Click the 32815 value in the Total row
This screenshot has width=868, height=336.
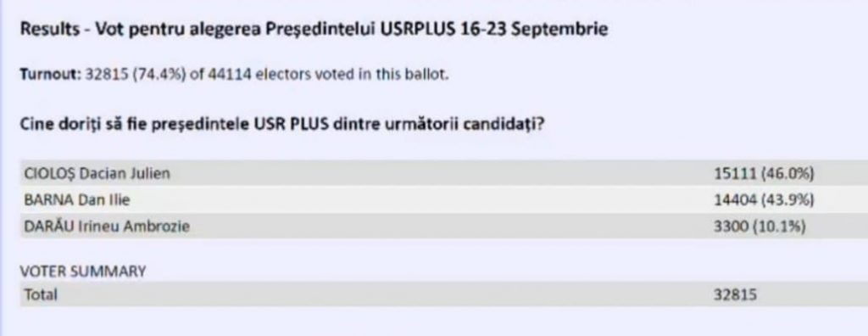point(735,294)
